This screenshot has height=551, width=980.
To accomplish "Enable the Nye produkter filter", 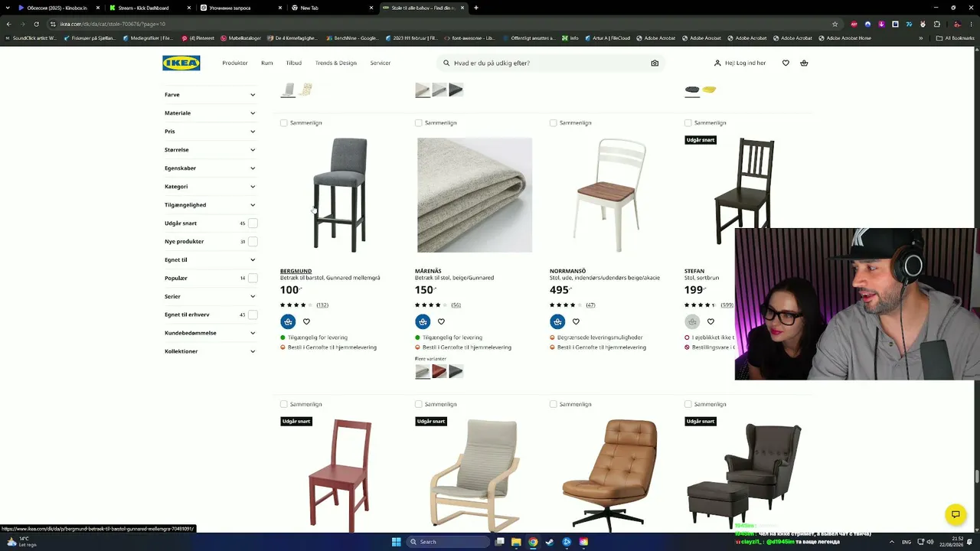I will [253, 242].
